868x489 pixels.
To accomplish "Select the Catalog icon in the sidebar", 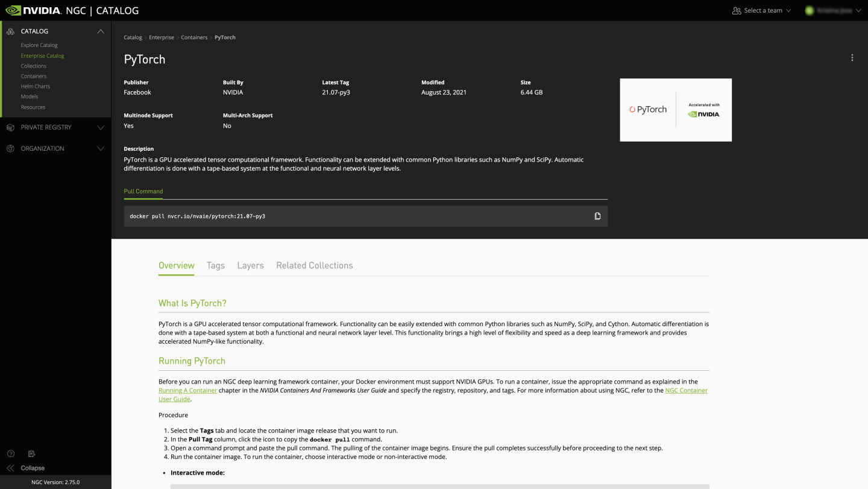I will [x=10, y=31].
